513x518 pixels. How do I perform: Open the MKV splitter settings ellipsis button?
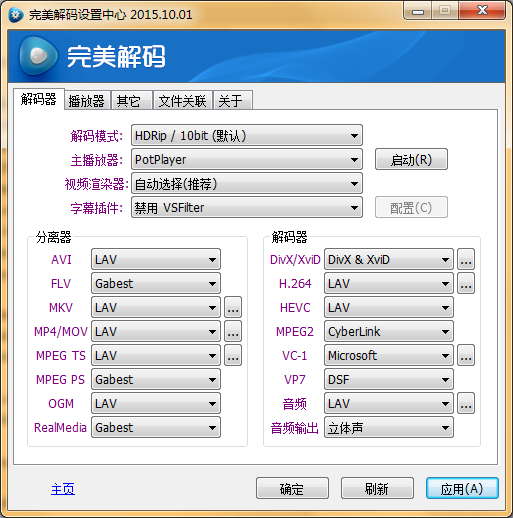(x=233, y=307)
